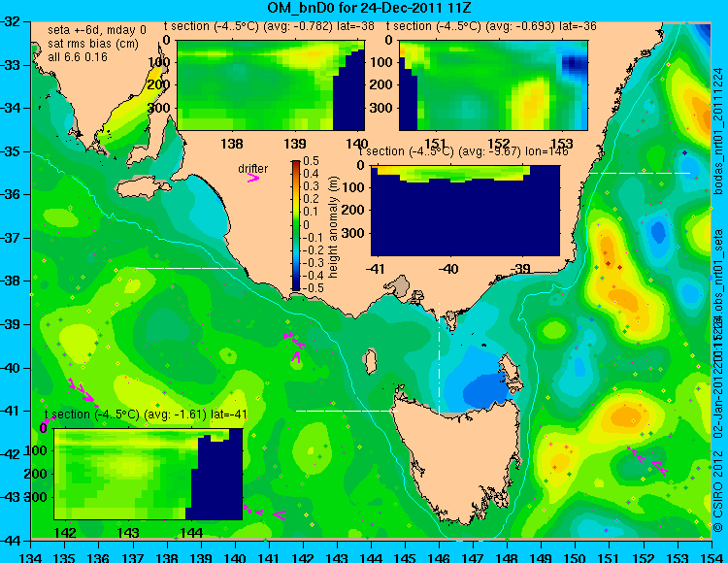Viewport: 728px width, 563px height.
Task: Click the white dashed section line at lat -36
Action: [640, 173]
